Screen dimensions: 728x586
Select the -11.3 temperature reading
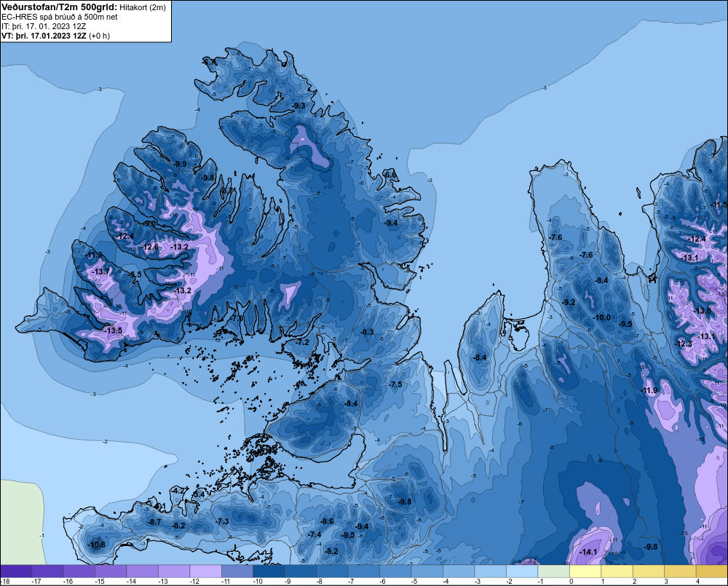94,256
